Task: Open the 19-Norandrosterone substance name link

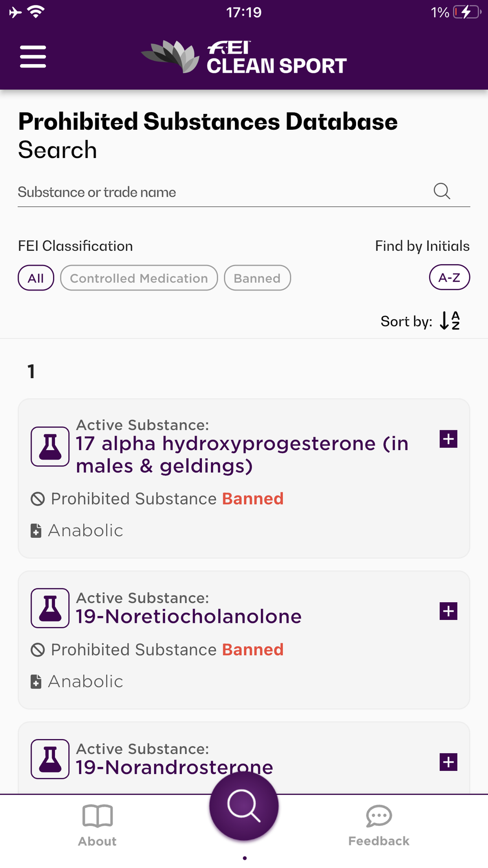Action: (174, 767)
